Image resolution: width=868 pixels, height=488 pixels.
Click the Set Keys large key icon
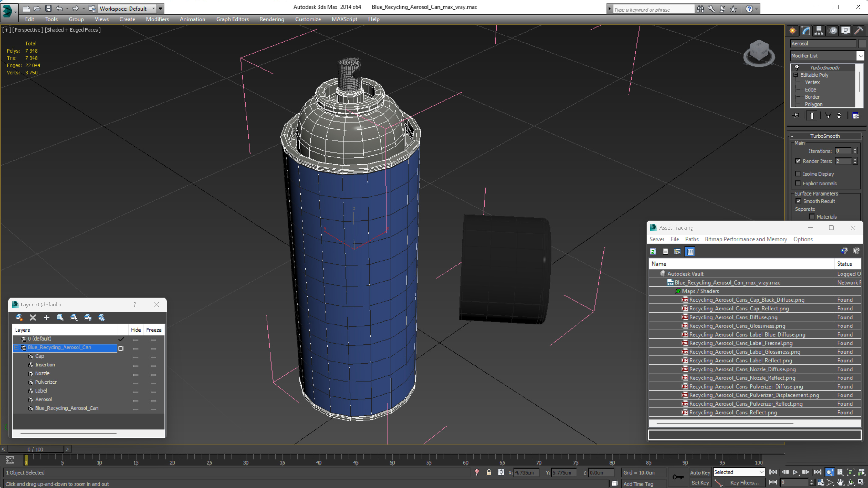point(678,477)
